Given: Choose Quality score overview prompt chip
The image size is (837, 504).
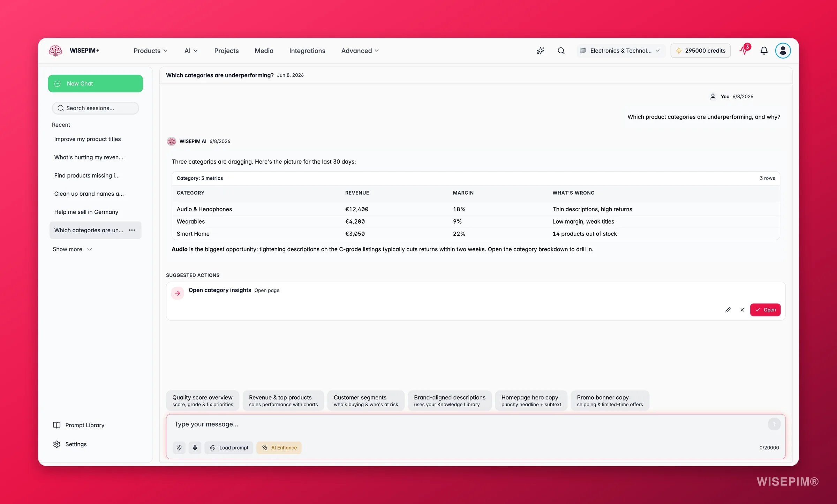Looking at the screenshot, I should point(202,400).
